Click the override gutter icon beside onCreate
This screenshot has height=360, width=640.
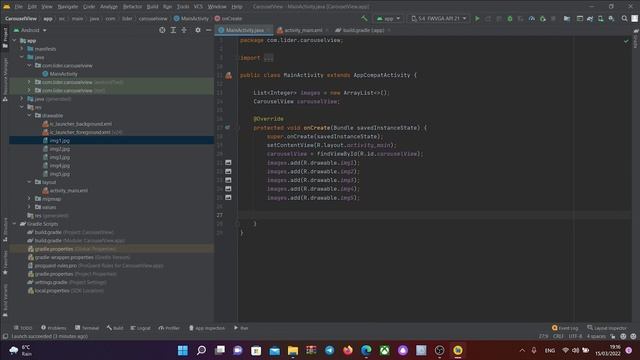click(227, 128)
